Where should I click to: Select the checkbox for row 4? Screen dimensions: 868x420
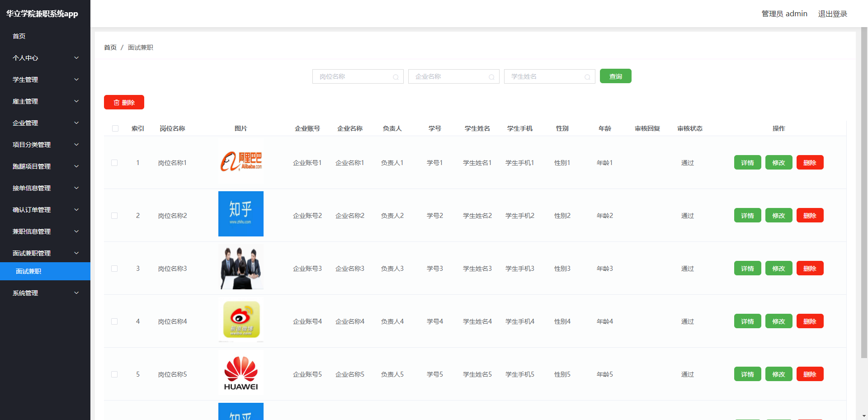click(x=114, y=321)
